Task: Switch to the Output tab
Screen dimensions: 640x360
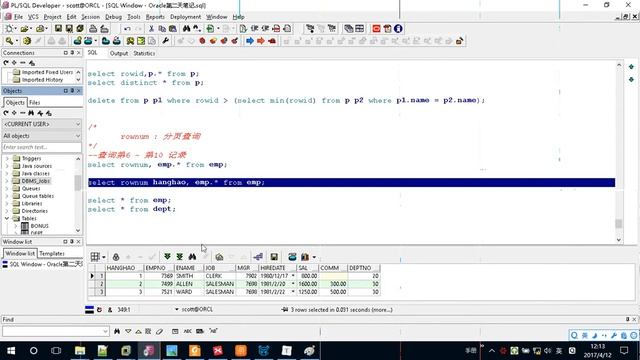Action: [119, 53]
